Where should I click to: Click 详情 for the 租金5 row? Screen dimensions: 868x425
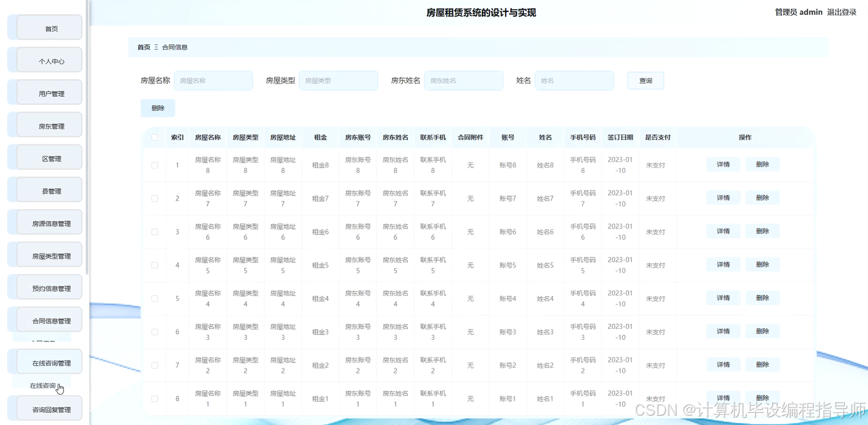click(723, 265)
